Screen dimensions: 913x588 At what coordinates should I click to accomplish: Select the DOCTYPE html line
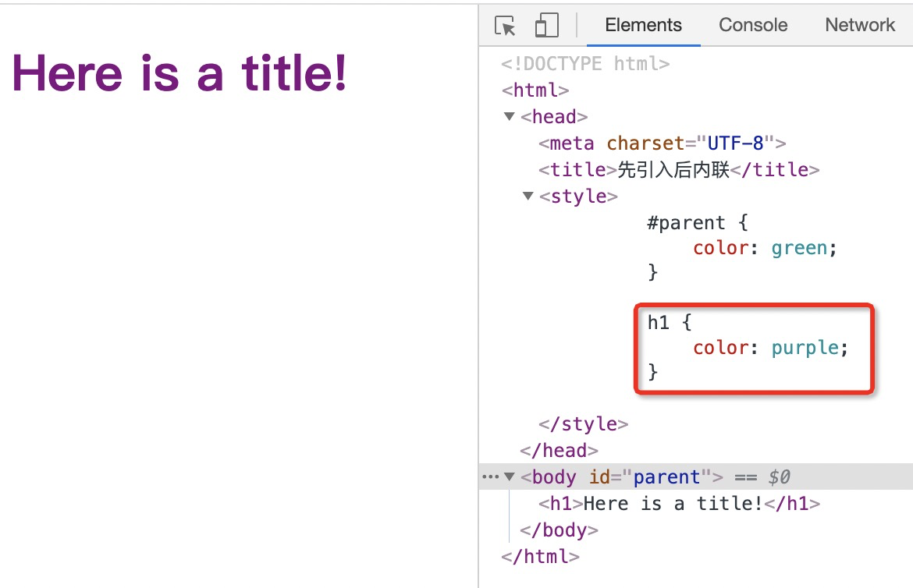tap(585, 63)
